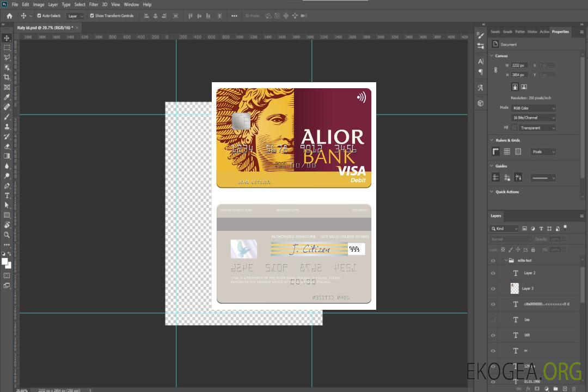The height and width of the screenshot is (392, 588).
Task: Open the Image menu
Action: 38,4
